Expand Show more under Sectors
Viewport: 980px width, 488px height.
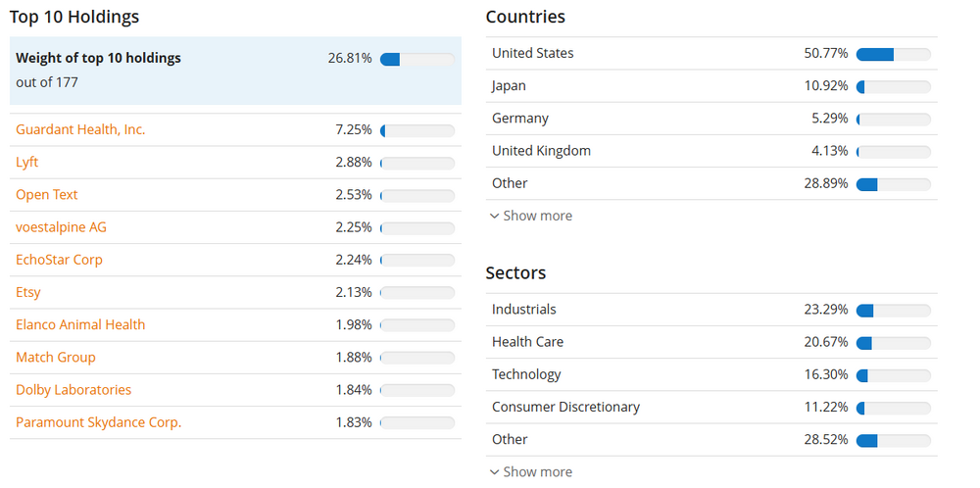(537, 471)
